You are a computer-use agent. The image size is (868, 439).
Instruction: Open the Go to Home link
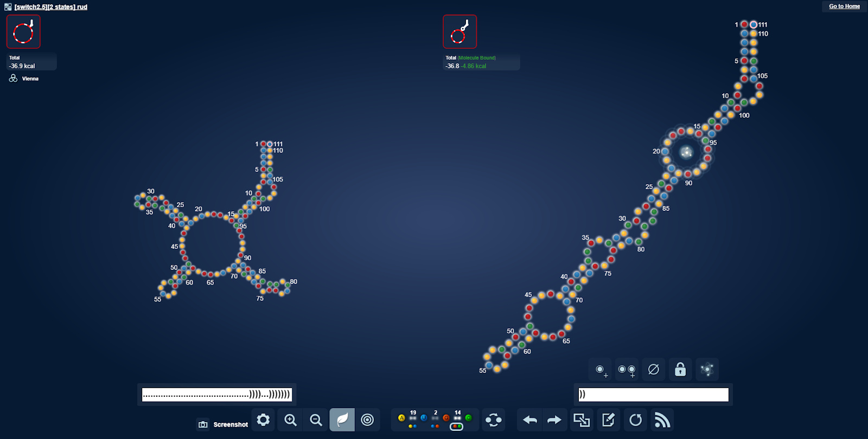844,7
